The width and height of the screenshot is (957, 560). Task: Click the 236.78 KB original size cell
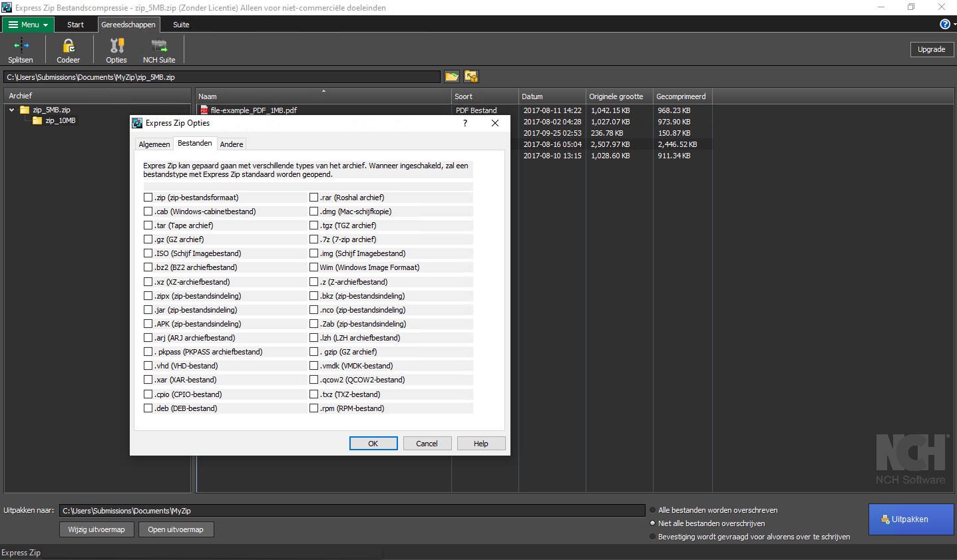pyautogui.click(x=607, y=133)
